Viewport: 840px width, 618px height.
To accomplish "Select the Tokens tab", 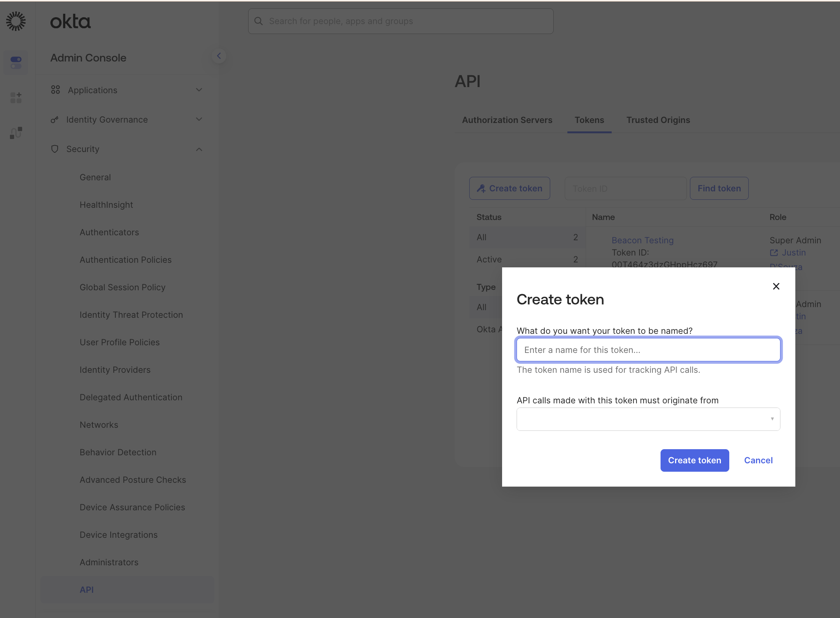I will (x=589, y=120).
